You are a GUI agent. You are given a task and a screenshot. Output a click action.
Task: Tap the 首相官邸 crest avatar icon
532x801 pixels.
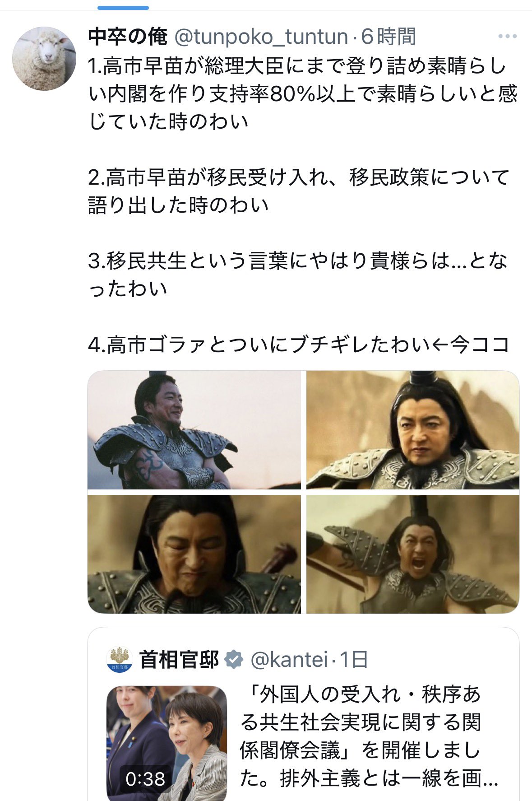tap(120, 659)
